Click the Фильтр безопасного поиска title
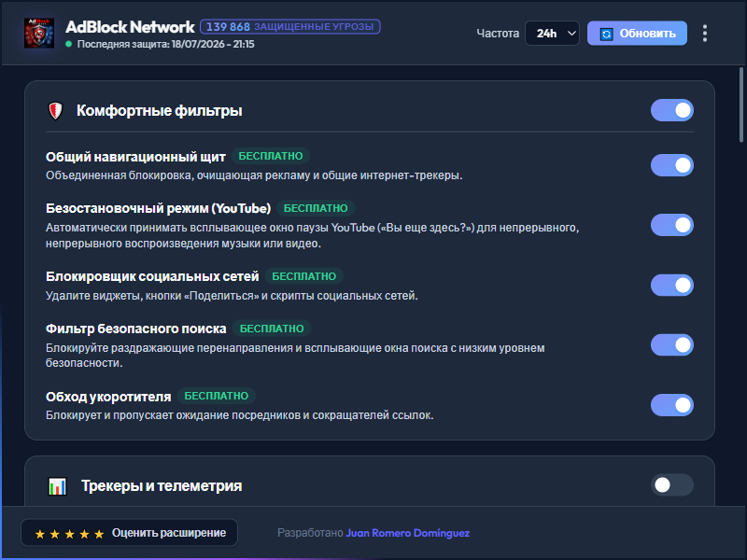This screenshot has height=560, width=747. click(136, 329)
